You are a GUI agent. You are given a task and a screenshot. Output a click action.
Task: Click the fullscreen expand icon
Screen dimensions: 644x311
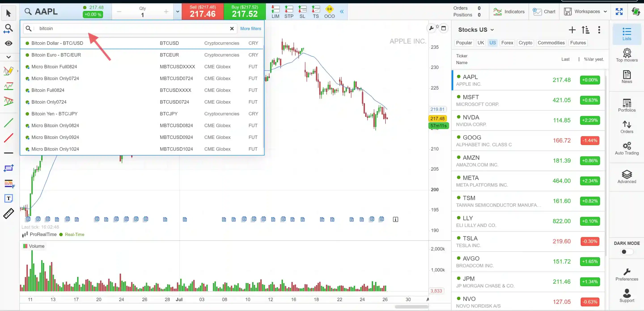point(619,11)
